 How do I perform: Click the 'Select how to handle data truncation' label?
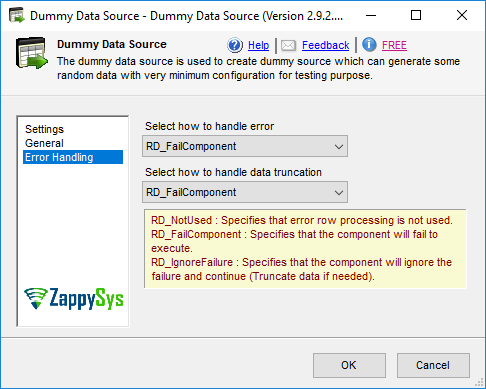[x=233, y=172]
